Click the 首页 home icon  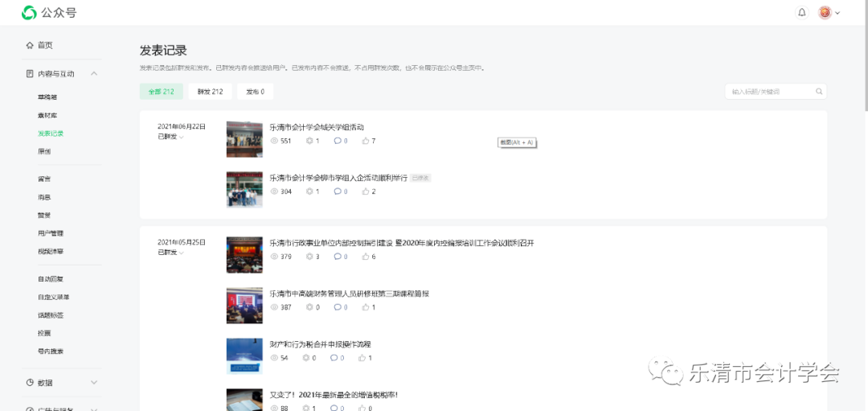(30, 45)
